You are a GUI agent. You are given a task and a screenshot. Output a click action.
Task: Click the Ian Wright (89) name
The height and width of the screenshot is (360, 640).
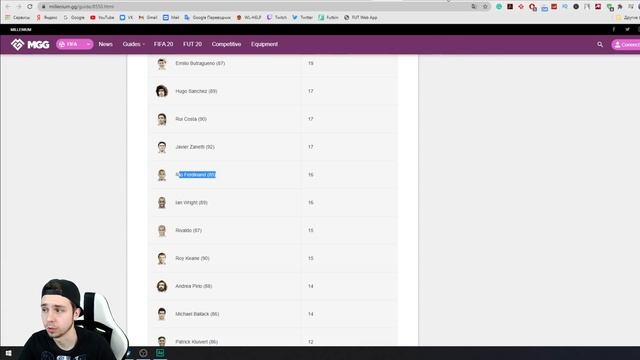pyautogui.click(x=191, y=202)
